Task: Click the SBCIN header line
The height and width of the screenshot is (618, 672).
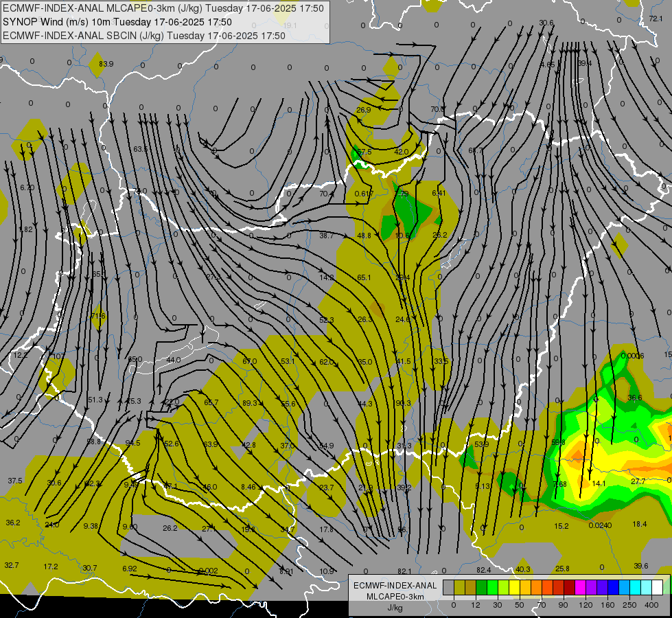Action: (144, 36)
